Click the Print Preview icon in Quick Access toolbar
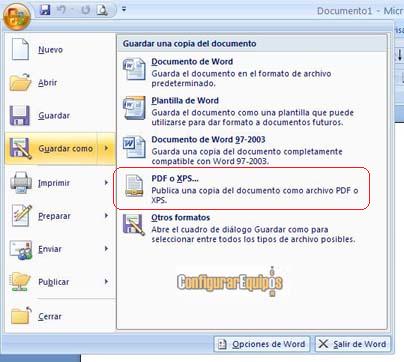This screenshot has width=404, height=362. point(102,10)
